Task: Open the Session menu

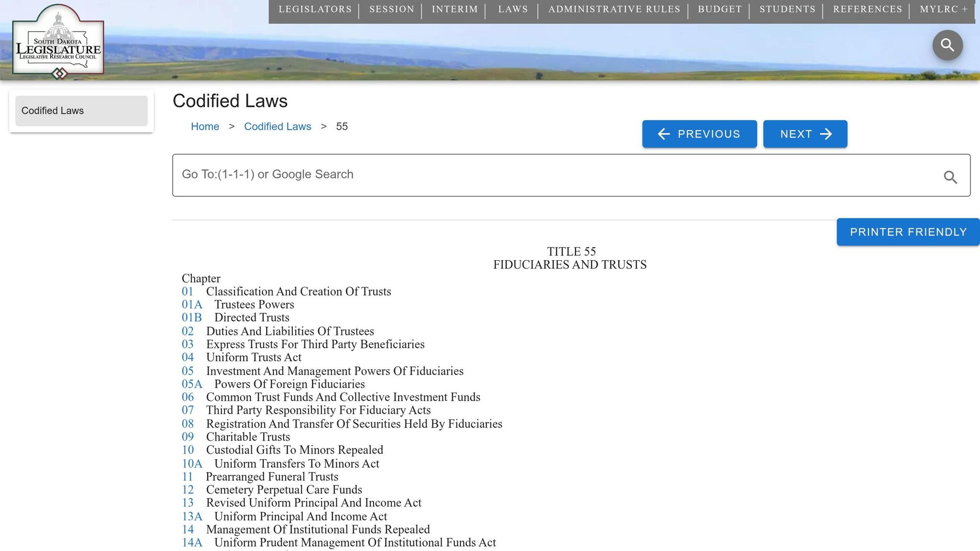Action: (391, 10)
